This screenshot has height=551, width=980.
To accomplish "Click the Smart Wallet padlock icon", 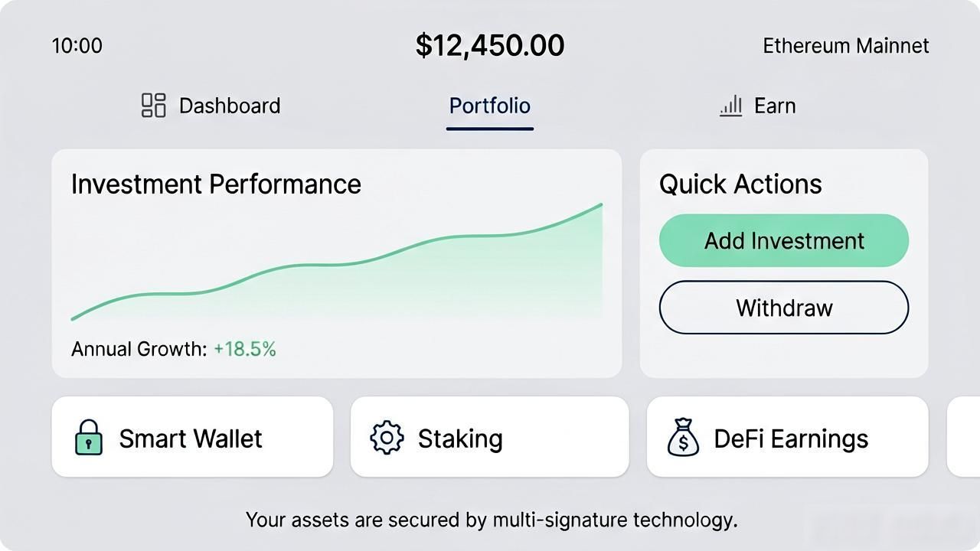I will click(89, 438).
